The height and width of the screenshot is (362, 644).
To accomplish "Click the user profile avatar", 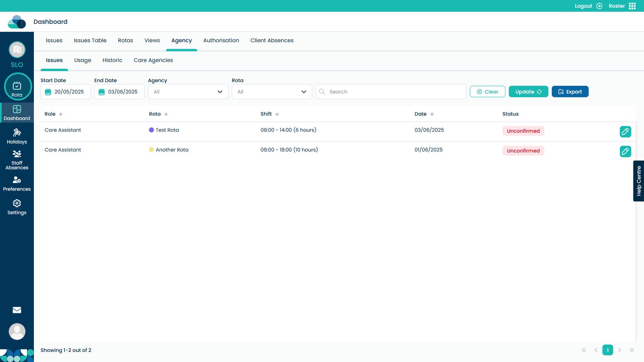I will pyautogui.click(x=17, y=331).
